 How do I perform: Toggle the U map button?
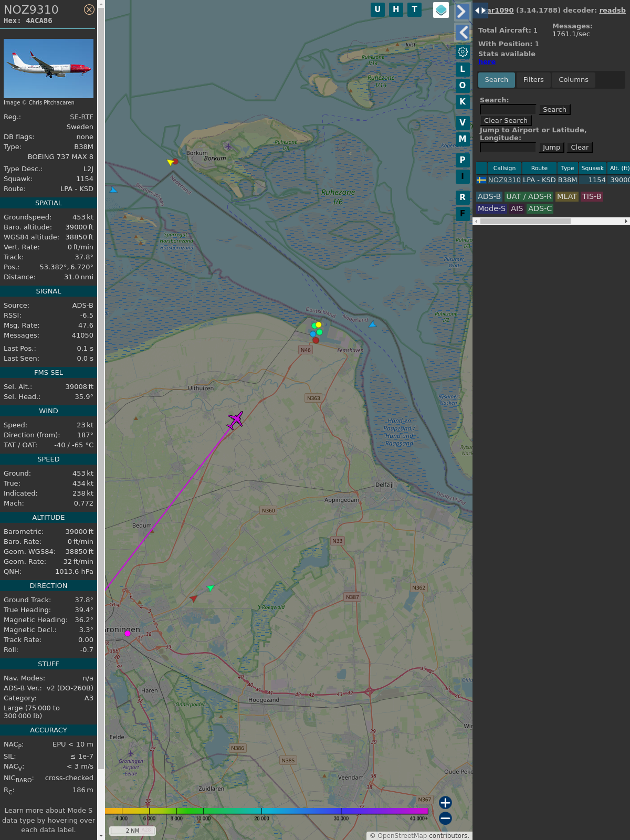pos(377,9)
